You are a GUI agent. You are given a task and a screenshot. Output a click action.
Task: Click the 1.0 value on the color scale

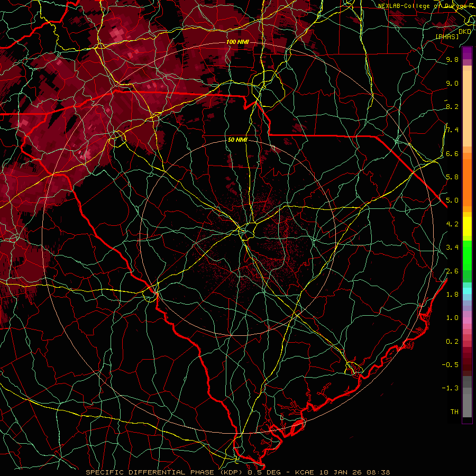[x=452, y=318]
